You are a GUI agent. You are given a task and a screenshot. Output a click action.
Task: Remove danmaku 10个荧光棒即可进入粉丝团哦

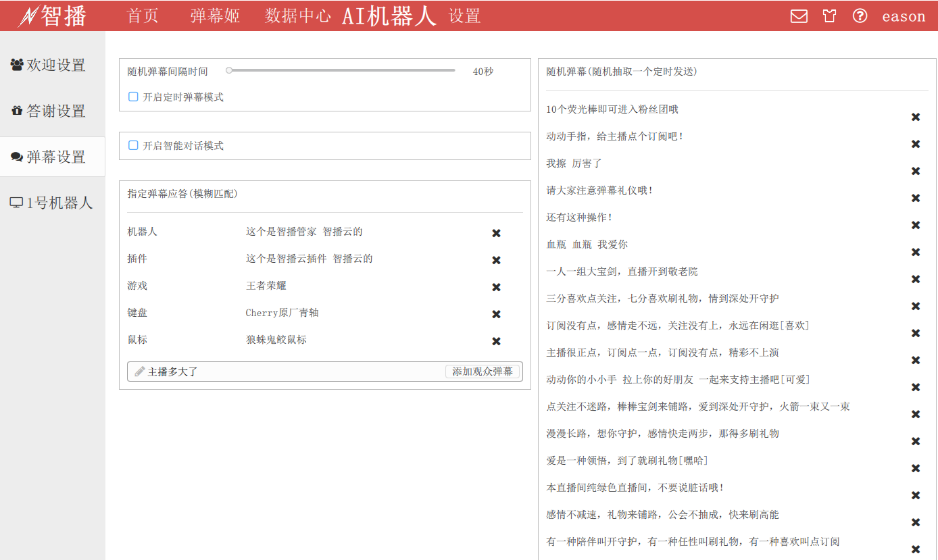[916, 117]
